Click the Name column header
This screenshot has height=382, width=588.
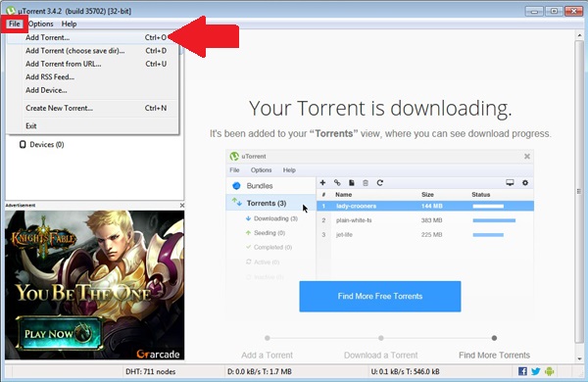[x=344, y=195]
